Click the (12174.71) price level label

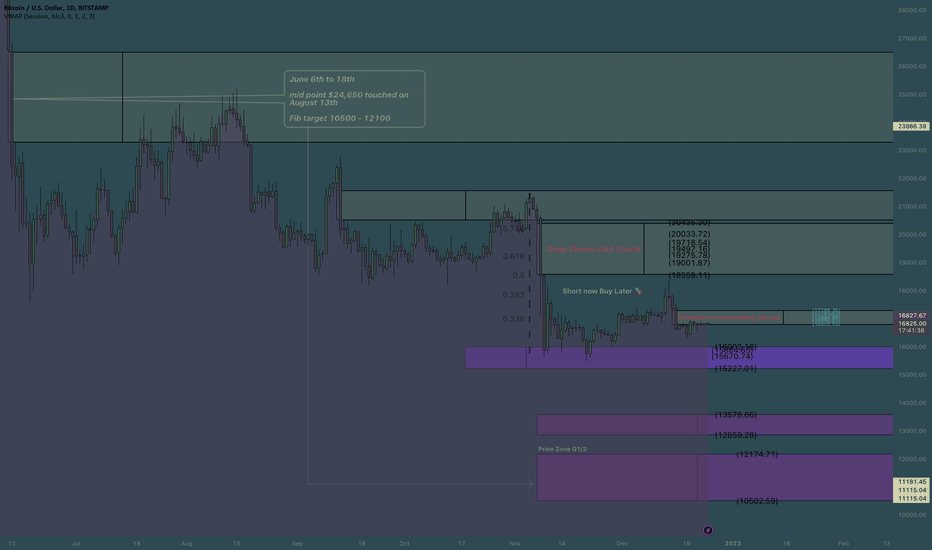click(x=757, y=454)
